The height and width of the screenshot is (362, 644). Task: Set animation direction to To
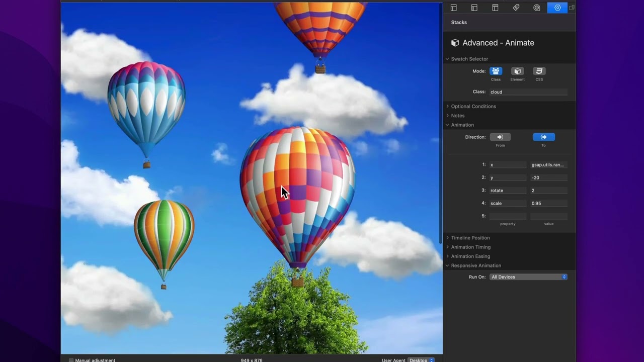point(543,137)
